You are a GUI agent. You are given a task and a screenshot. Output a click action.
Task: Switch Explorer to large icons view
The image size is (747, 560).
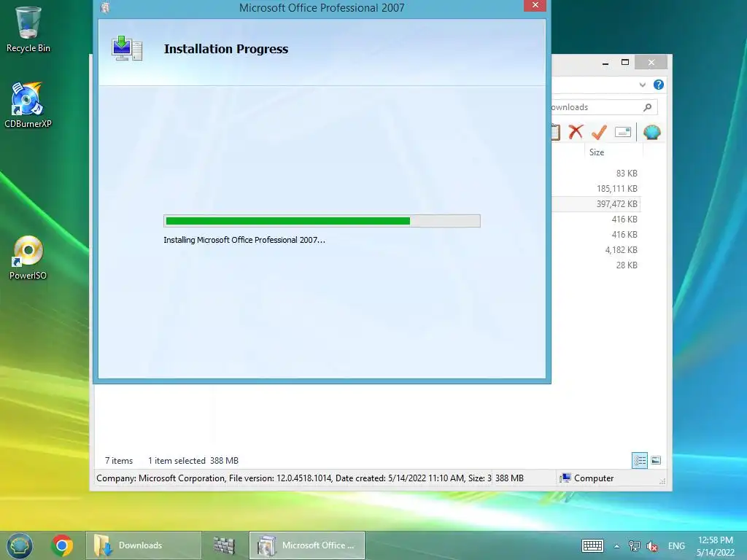pyautogui.click(x=656, y=460)
